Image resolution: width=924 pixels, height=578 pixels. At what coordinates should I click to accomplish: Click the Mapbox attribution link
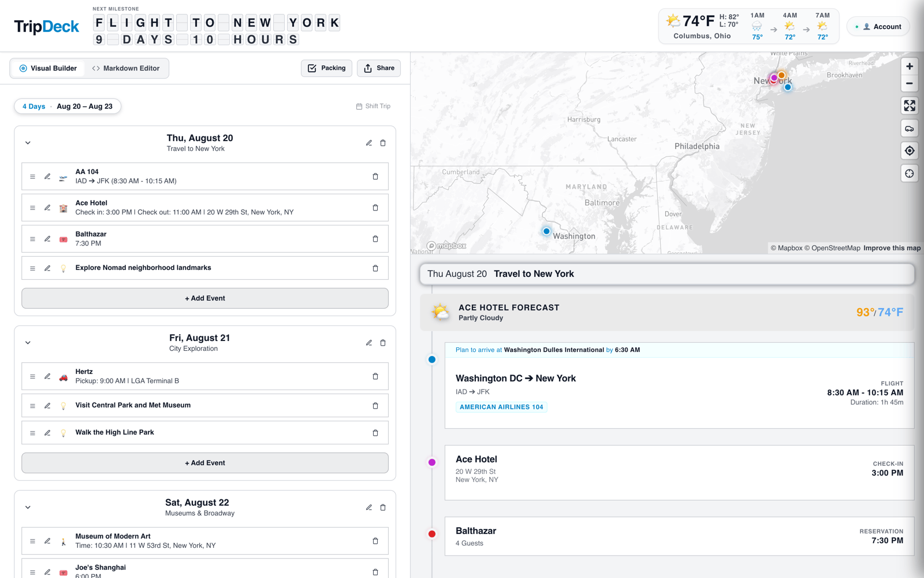coord(787,248)
